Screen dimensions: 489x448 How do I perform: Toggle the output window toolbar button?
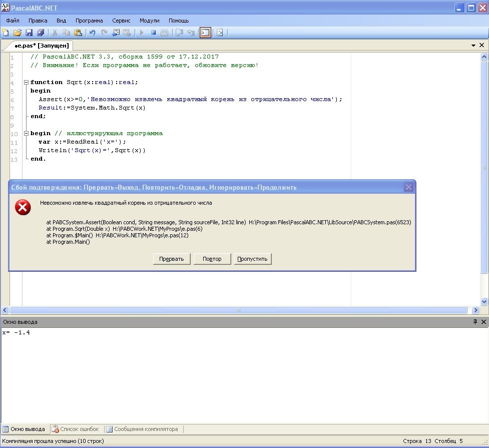pyautogui.click(x=205, y=33)
